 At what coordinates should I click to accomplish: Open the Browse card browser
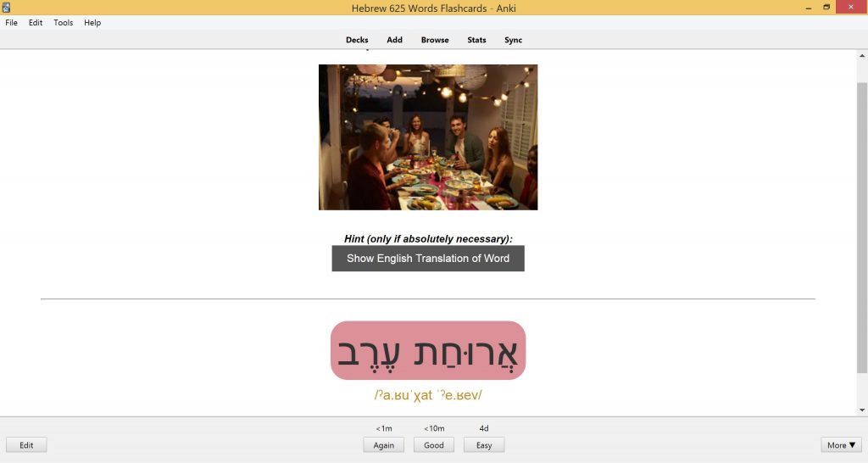click(x=435, y=40)
